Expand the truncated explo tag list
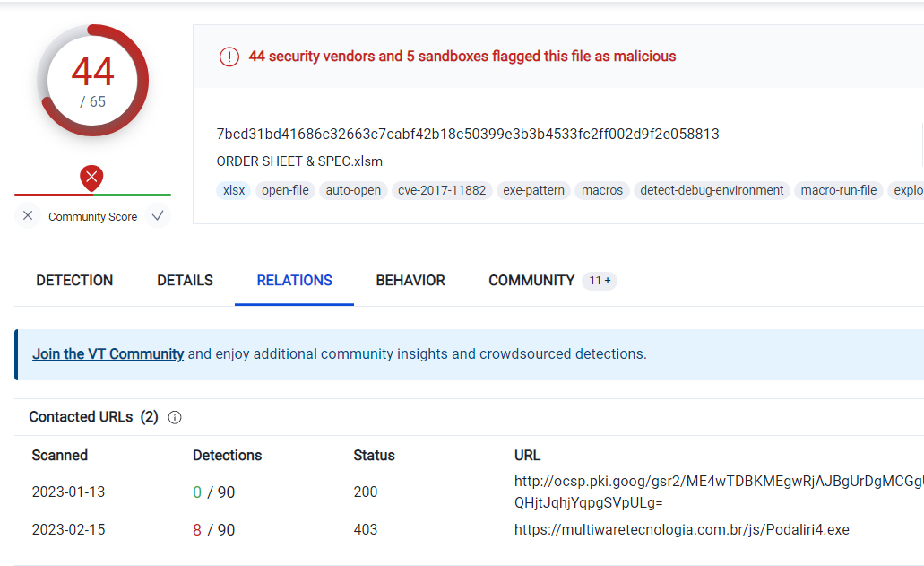The width and height of the screenshot is (924, 566). [910, 190]
